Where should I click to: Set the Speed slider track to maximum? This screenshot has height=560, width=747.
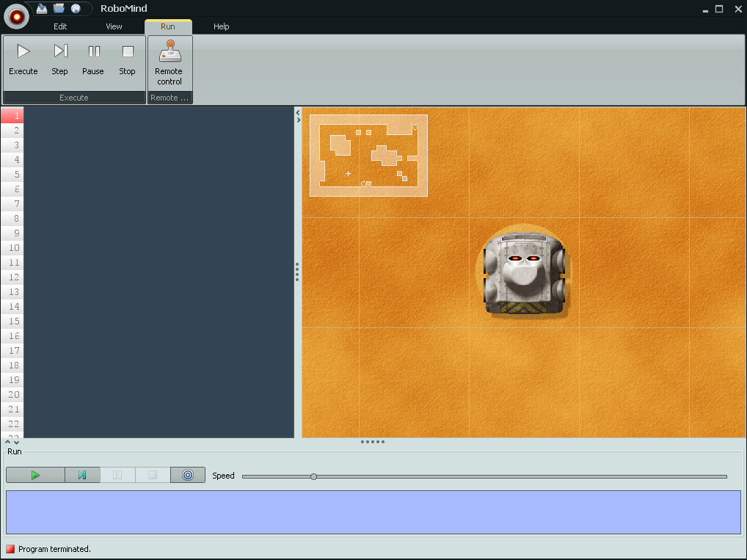click(726, 476)
